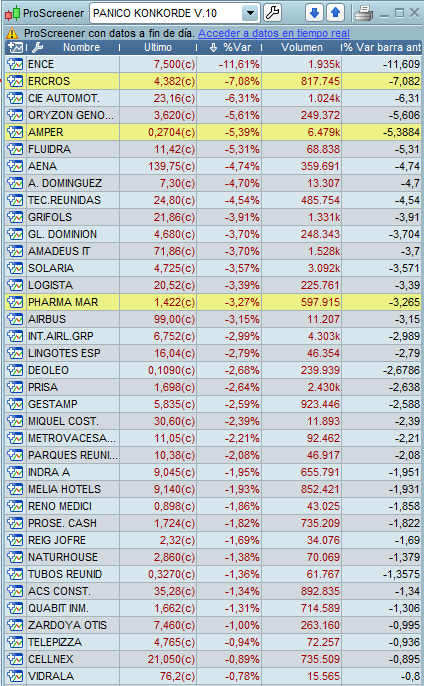Open 'Acceder a datos en tiempo real' link

point(274,33)
